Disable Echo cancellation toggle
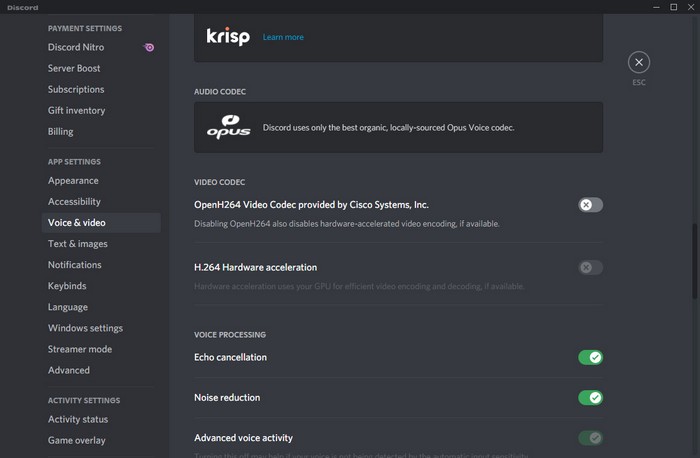The width and height of the screenshot is (700, 458). (590, 357)
